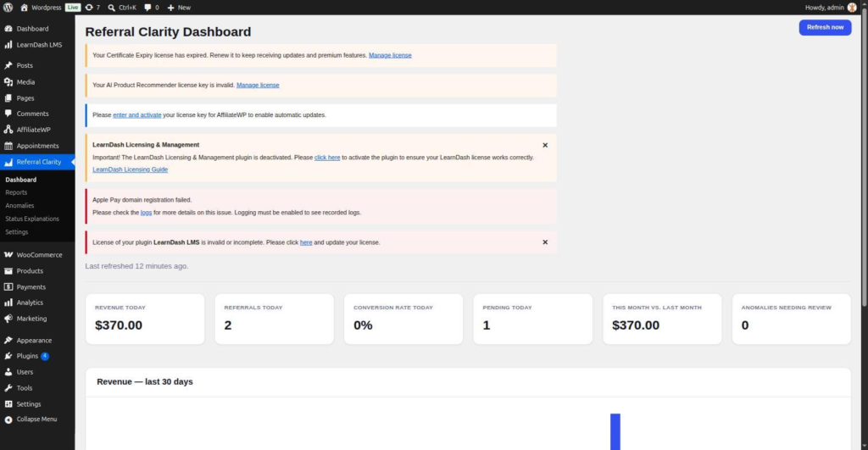Click the Pending Today value 1
Screen dimensions: 868x450
pos(486,325)
